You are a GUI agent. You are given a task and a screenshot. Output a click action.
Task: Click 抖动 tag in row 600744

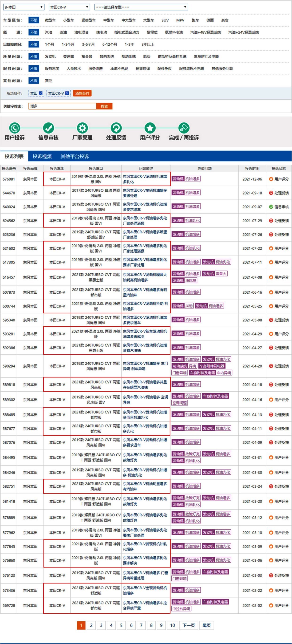tap(189, 306)
